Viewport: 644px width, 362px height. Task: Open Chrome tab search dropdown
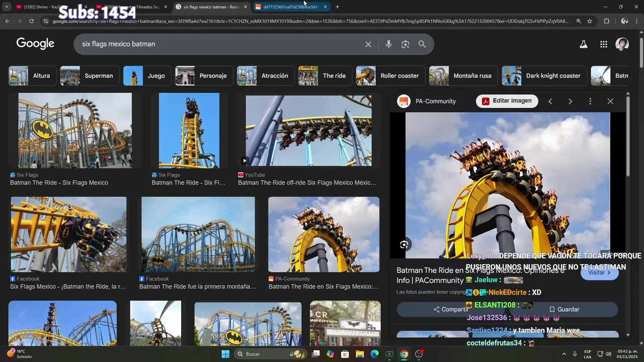[7, 7]
